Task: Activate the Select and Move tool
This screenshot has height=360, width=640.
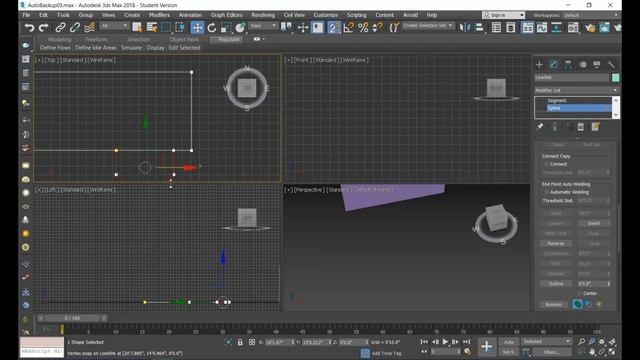Action: 197,28
